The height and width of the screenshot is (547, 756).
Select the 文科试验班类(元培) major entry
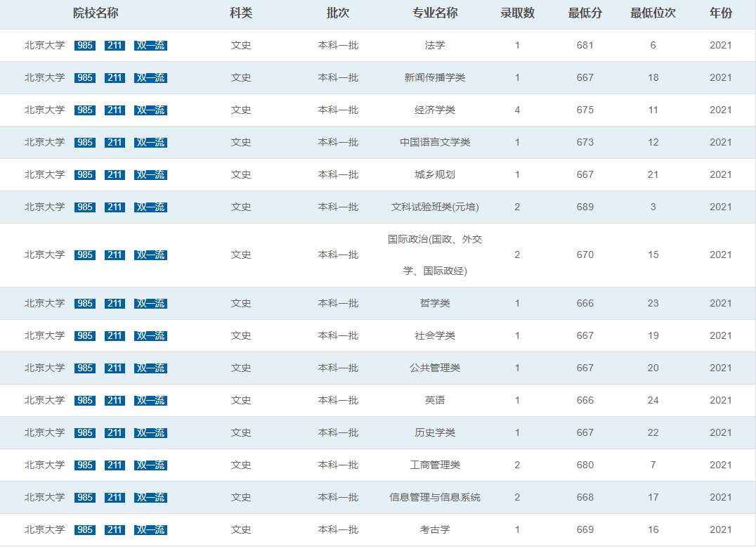tap(436, 207)
